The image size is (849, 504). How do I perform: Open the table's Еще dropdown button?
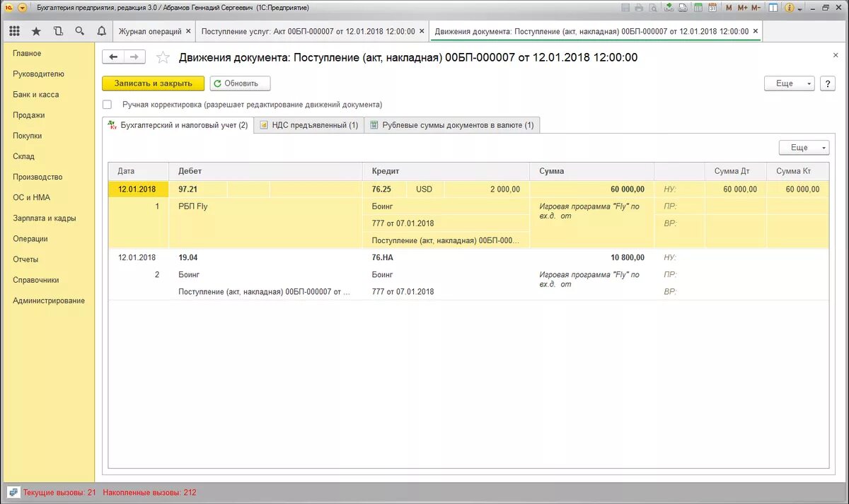click(x=804, y=147)
